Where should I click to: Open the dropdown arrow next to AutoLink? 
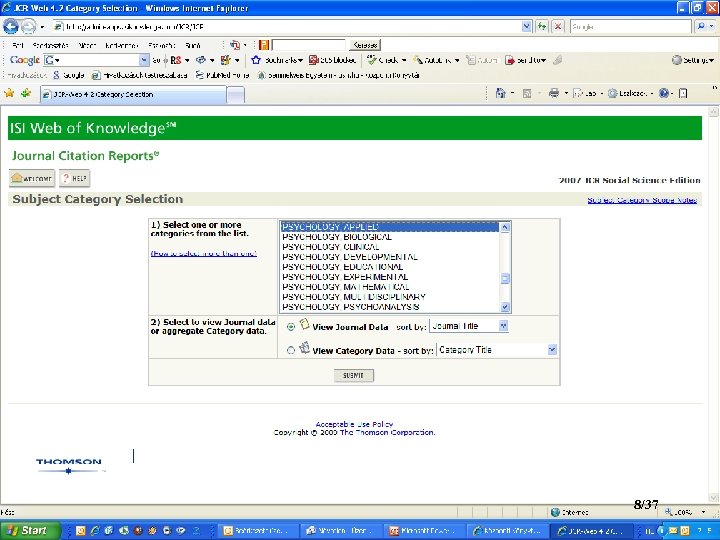coord(457,60)
